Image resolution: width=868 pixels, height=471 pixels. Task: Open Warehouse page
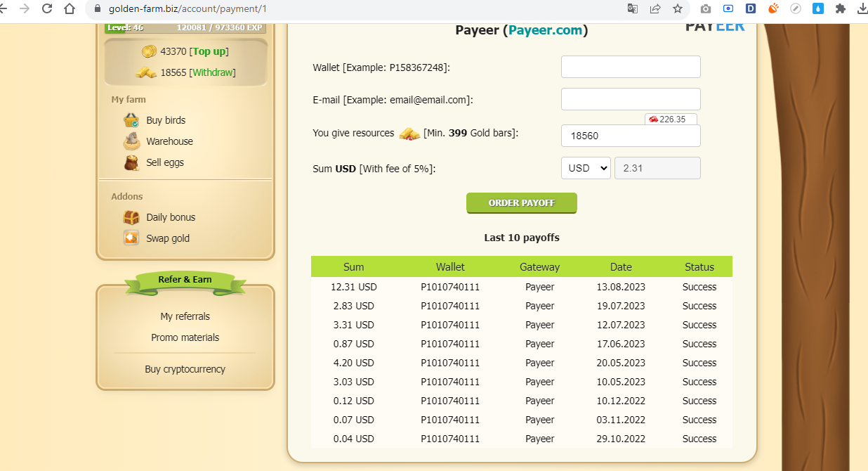169,141
